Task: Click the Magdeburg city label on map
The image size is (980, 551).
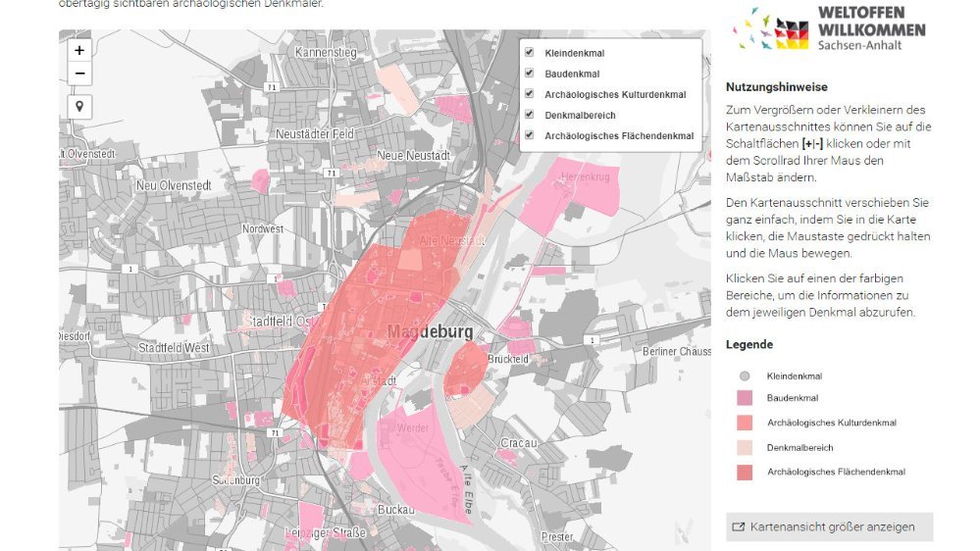Action: 430,331
